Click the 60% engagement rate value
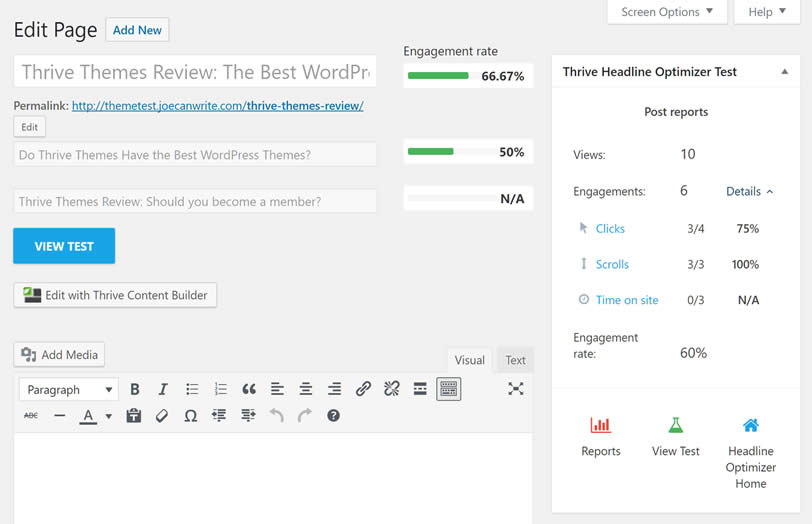The image size is (812, 524). pyautogui.click(x=693, y=353)
